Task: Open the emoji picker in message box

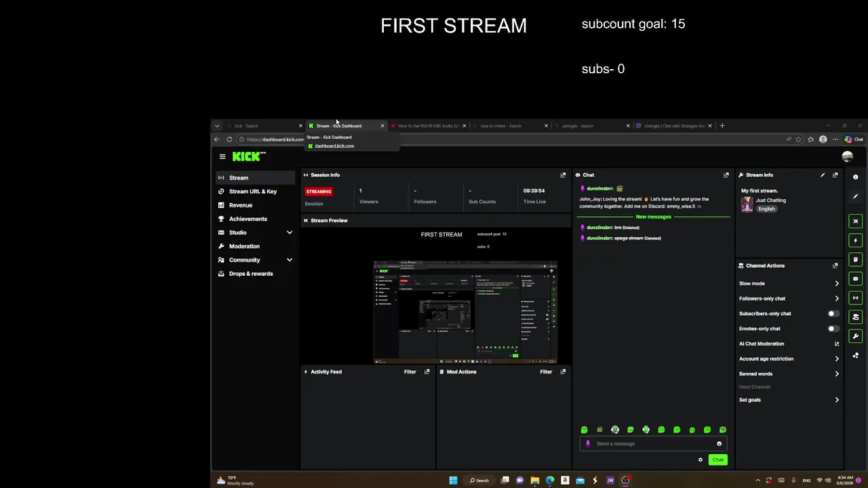Action: click(x=719, y=444)
